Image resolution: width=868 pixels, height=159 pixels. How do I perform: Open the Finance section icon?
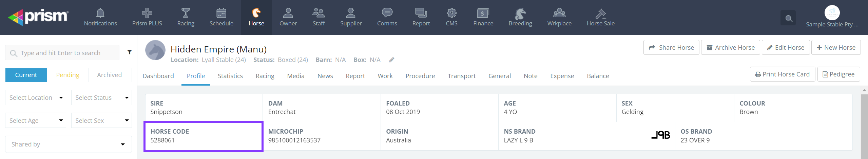tap(483, 14)
